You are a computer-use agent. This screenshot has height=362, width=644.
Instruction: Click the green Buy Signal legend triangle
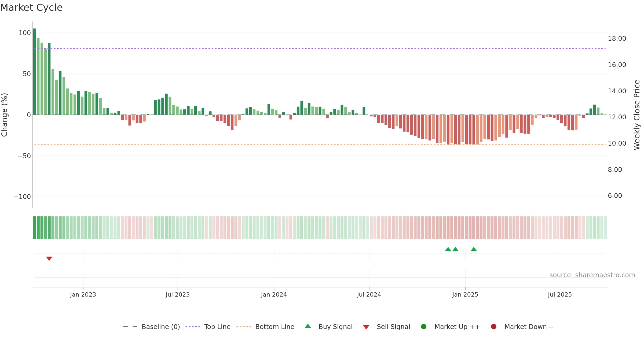click(x=308, y=326)
